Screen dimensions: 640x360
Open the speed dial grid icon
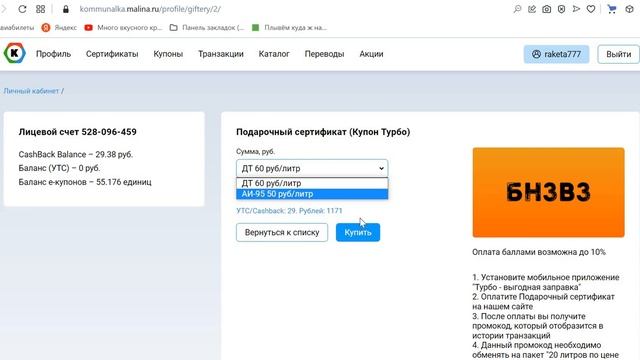tap(40, 9)
